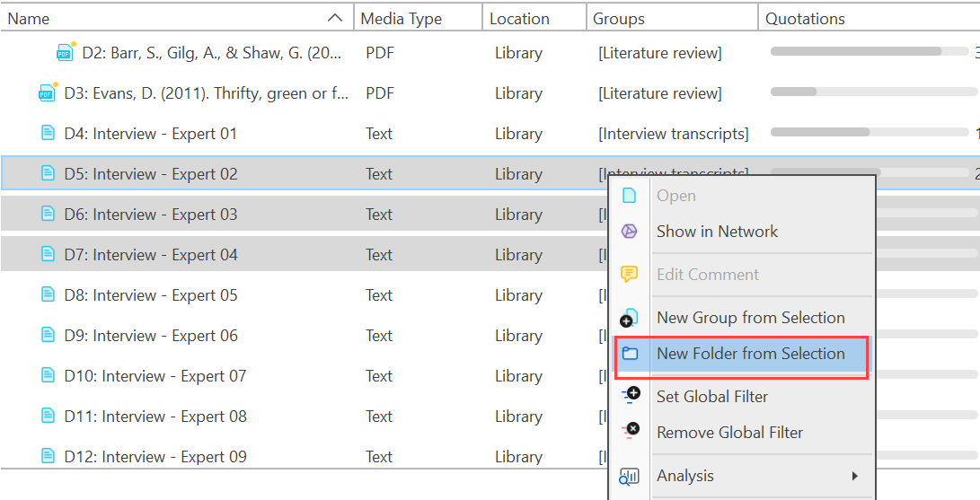This screenshot has width=980, height=500.
Task: Click the text document icon for D4
Action: pos(48,134)
